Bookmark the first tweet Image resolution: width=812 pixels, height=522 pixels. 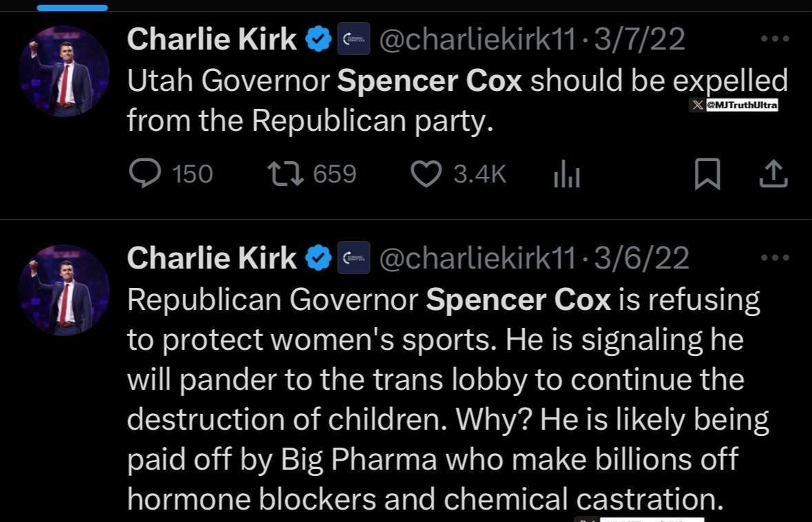pos(707,174)
